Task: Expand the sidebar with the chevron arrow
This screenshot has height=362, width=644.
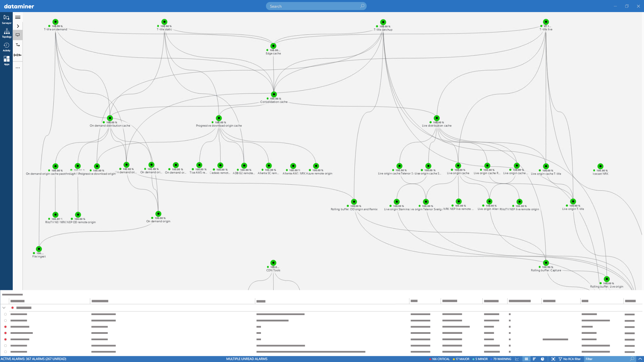Action: (x=18, y=26)
